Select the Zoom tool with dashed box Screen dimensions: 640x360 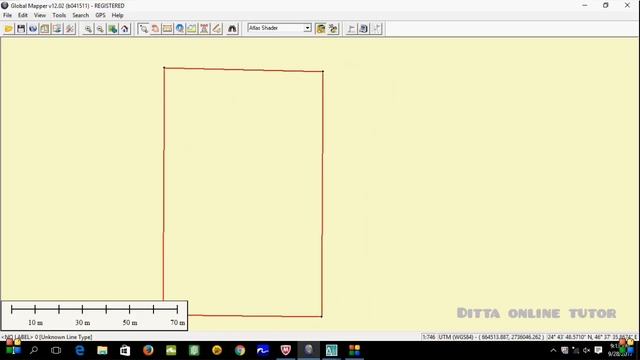click(143, 29)
